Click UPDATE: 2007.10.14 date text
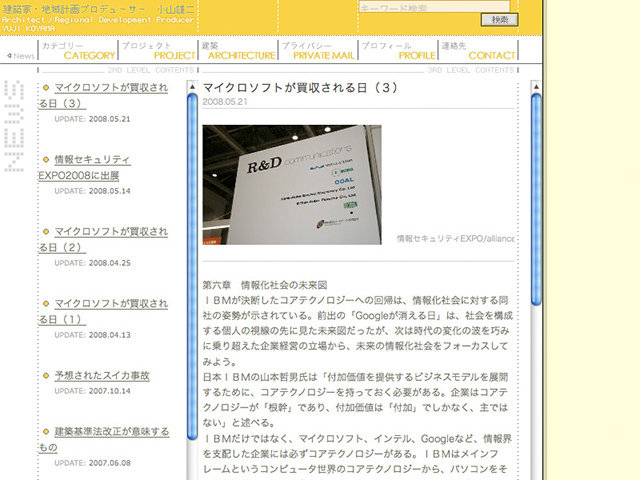 pos(93,391)
